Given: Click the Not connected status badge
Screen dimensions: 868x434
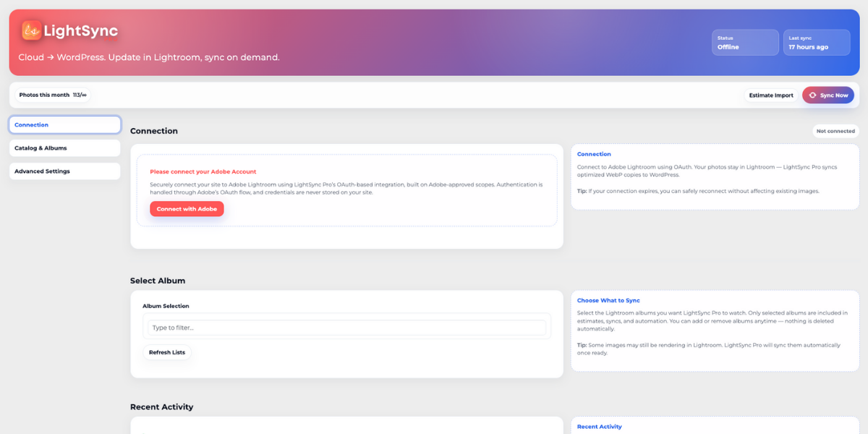Looking at the screenshot, I should click(836, 131).
